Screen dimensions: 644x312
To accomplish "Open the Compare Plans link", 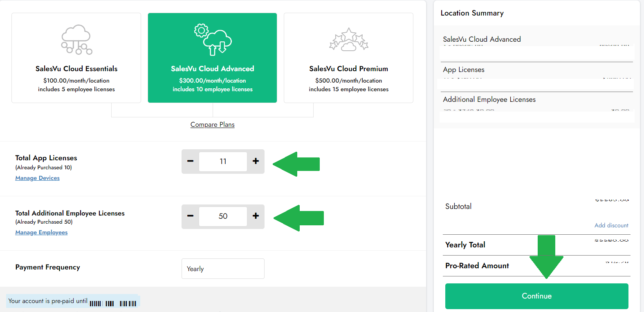I will pyautogui.click(x=212, y=124).
